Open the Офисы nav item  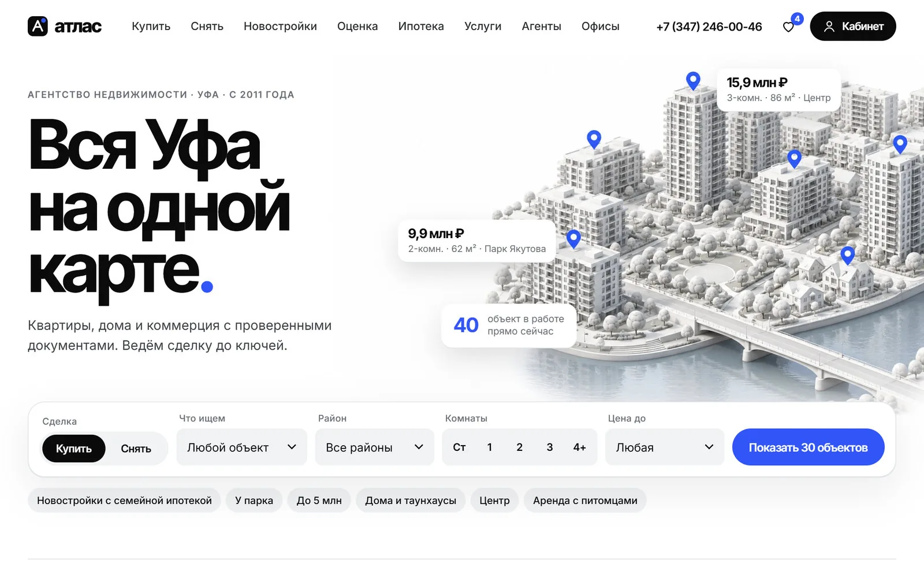point(600,27)
